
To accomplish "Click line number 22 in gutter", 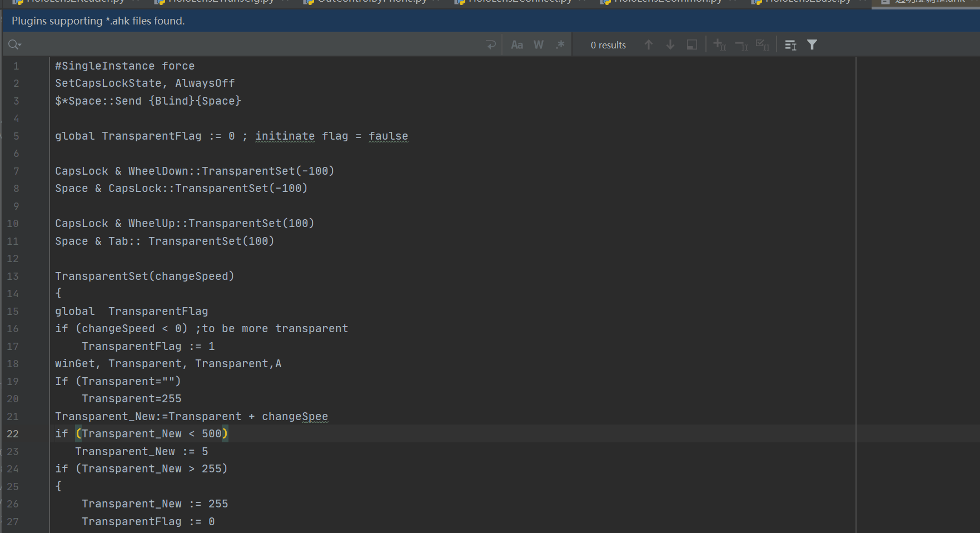I will [x=13, y=433].
